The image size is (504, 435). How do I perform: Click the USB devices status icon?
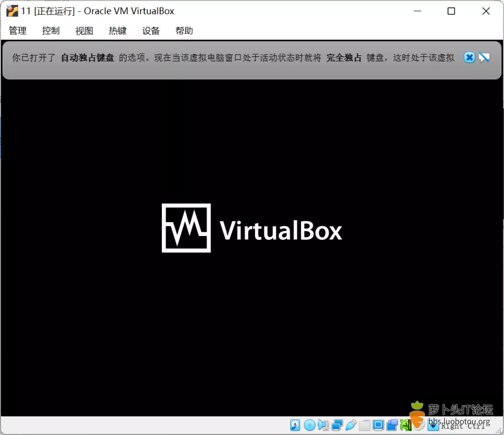(x=351, y=425)
